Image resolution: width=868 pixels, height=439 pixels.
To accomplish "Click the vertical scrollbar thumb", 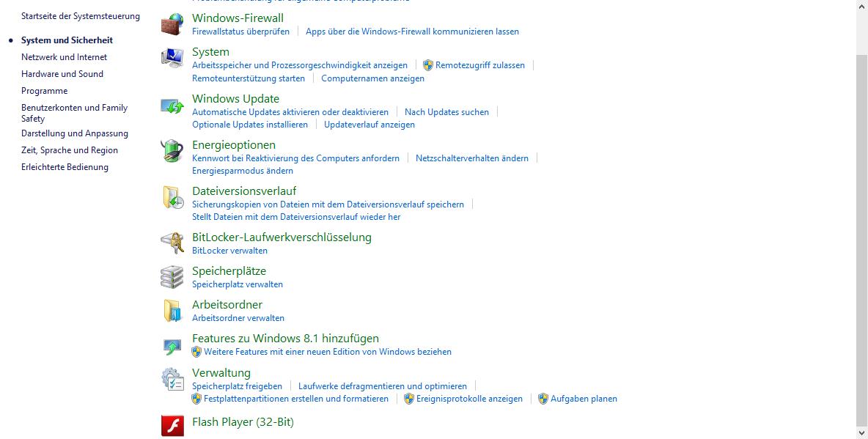I will pos(862,240).
